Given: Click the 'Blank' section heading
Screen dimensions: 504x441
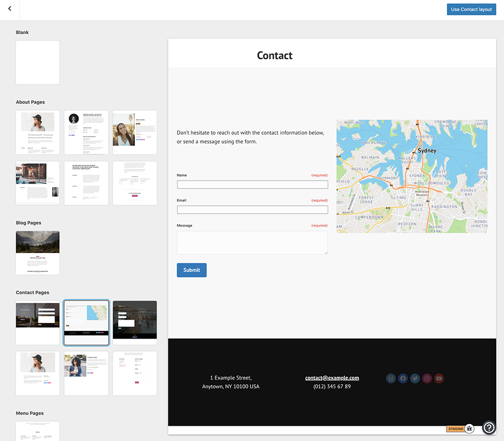Looking at the screenshot, I should pyautogui.click(x=23, y=32).
